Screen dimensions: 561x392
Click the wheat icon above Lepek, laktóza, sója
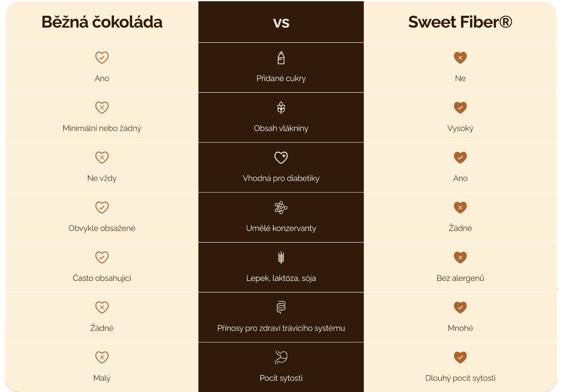[281, 257]
